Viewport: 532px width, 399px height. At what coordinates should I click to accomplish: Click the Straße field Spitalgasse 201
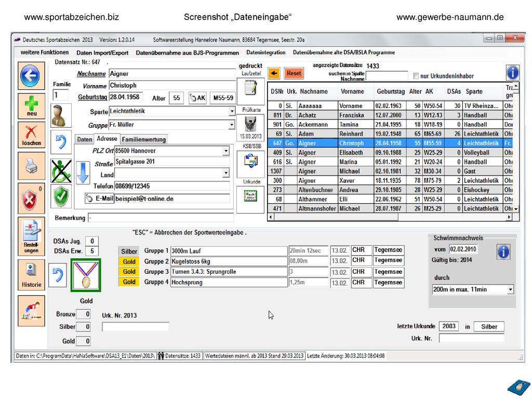pyautogui.click(x=172, y=162)
